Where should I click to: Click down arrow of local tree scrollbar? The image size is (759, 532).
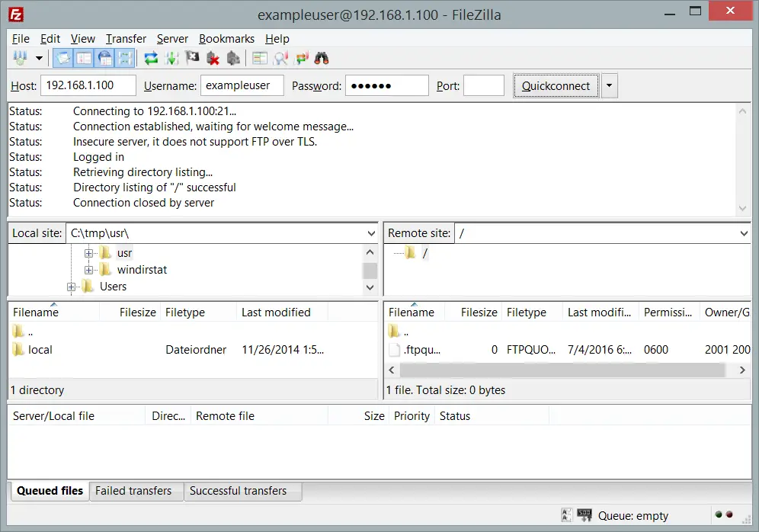coord(370,287)
